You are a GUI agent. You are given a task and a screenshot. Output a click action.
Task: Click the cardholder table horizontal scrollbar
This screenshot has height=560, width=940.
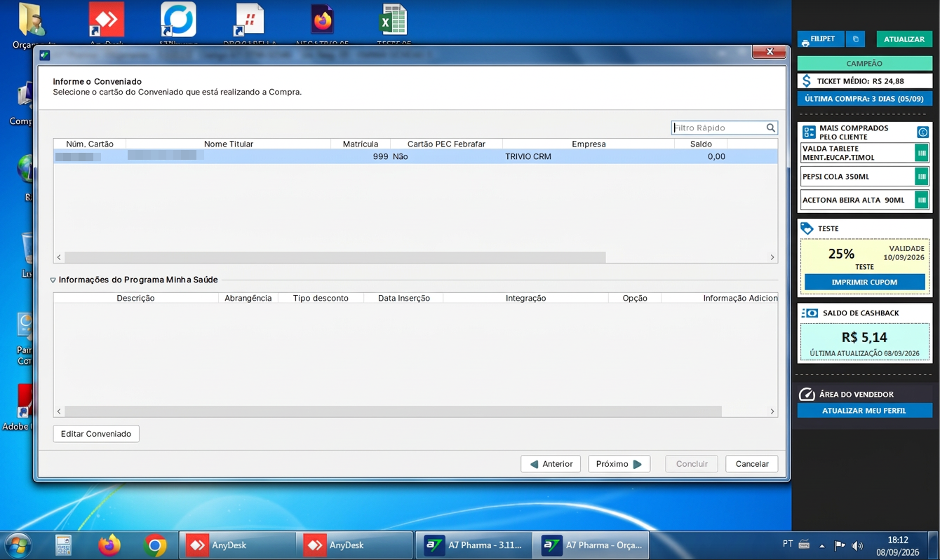pyautogui.click(x=335, y=257)
